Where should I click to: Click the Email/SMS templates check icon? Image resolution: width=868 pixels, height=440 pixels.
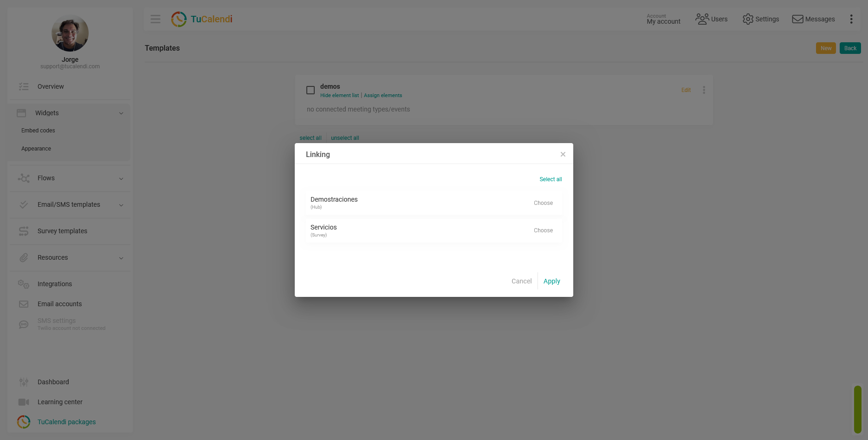click(x=24, y=204)
